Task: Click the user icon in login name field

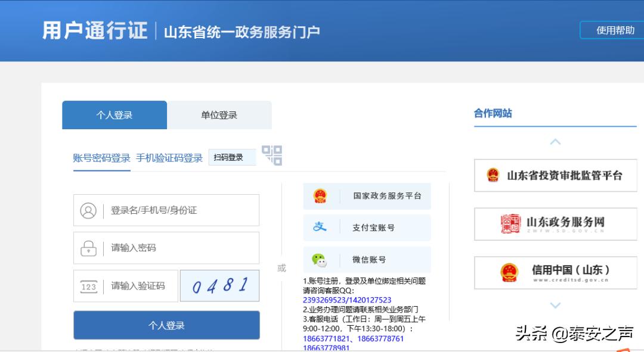Action: [x=87, y=210]
